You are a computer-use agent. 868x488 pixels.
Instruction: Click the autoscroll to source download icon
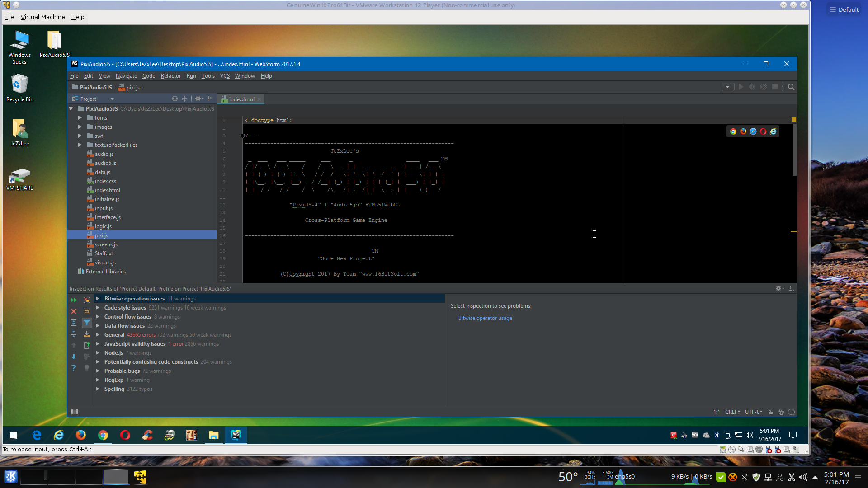click(87, 334)
